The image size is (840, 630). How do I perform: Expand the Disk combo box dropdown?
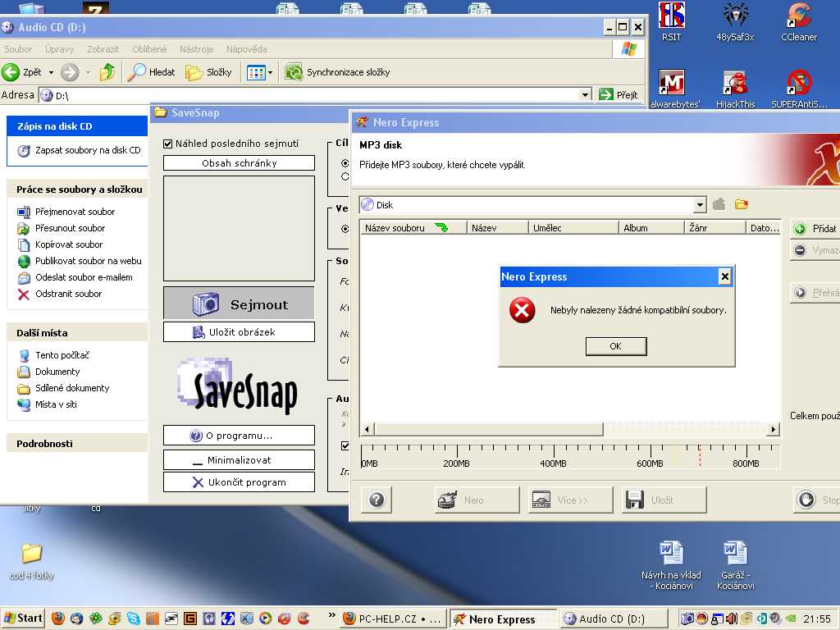click(700, 205)
